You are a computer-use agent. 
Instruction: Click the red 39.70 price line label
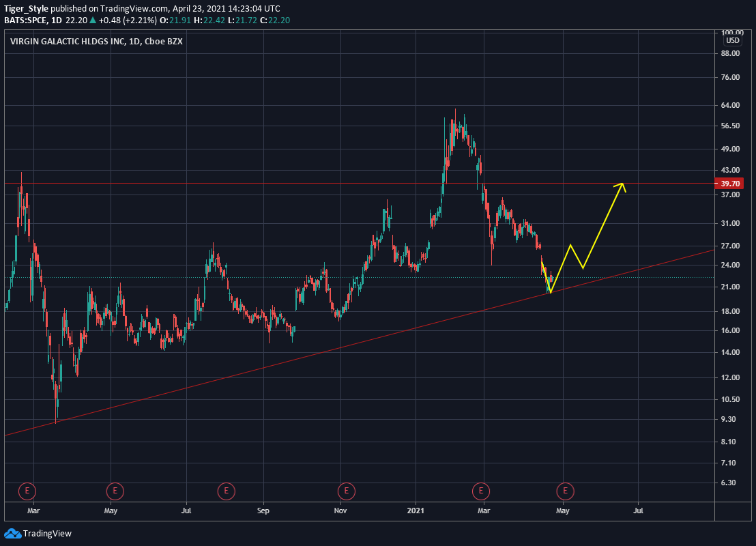pyautogui.click(x=730, y=184)
